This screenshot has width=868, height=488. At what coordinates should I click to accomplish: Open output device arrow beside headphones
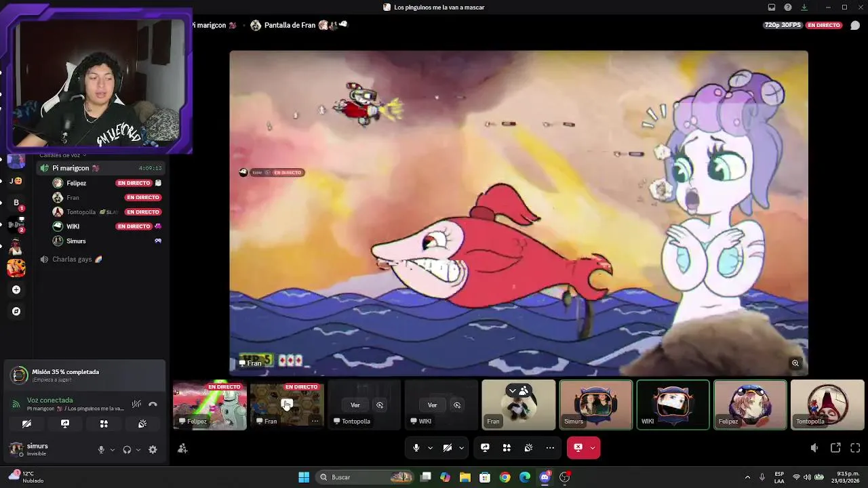pyautogui.click(x=138, y=449)
